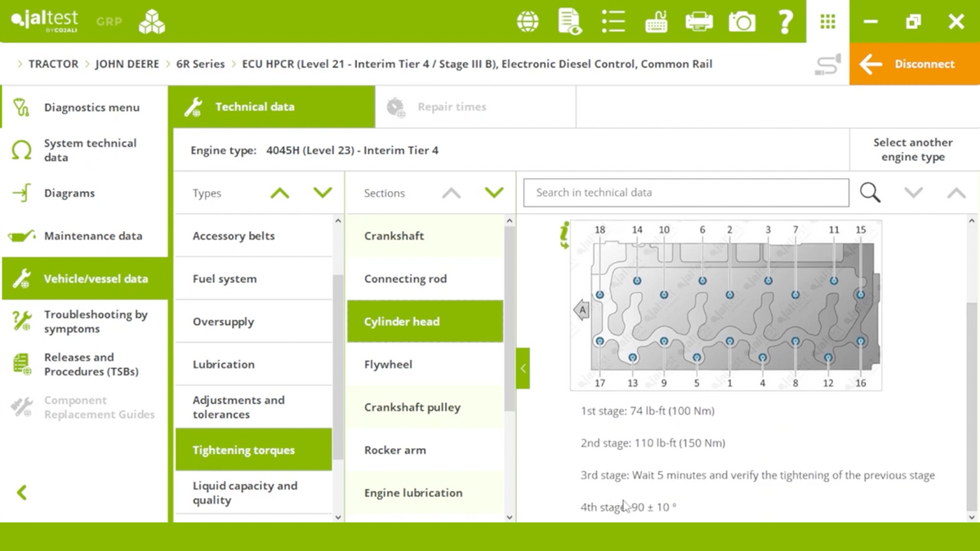This screenshot has width=980, height=551.
Task: Click the Search in technical data field
Action: point(686,193)
